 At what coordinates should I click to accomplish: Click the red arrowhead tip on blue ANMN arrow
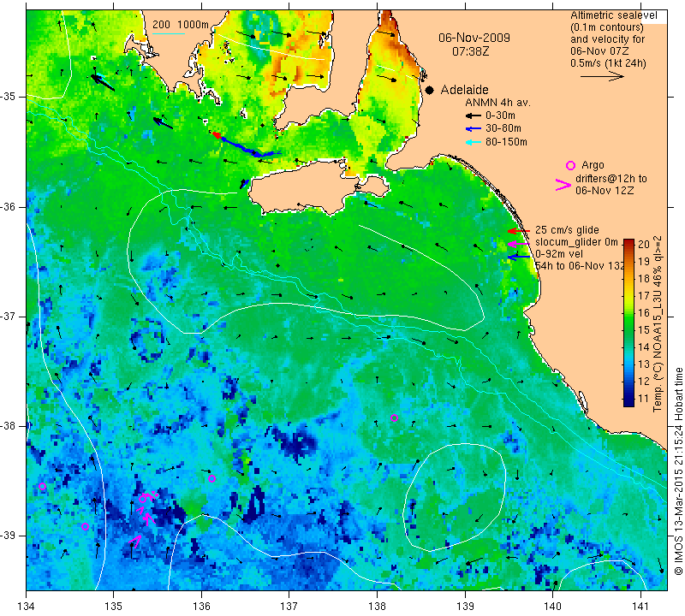click(215, 135)
